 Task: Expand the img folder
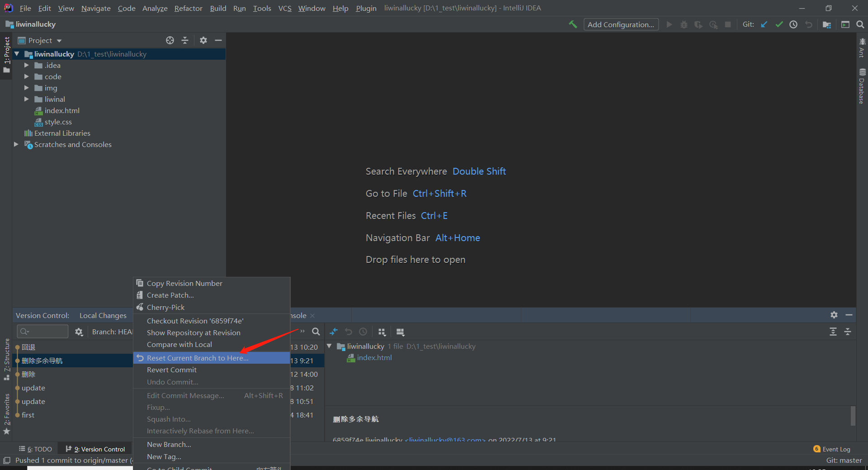[26, 88]
